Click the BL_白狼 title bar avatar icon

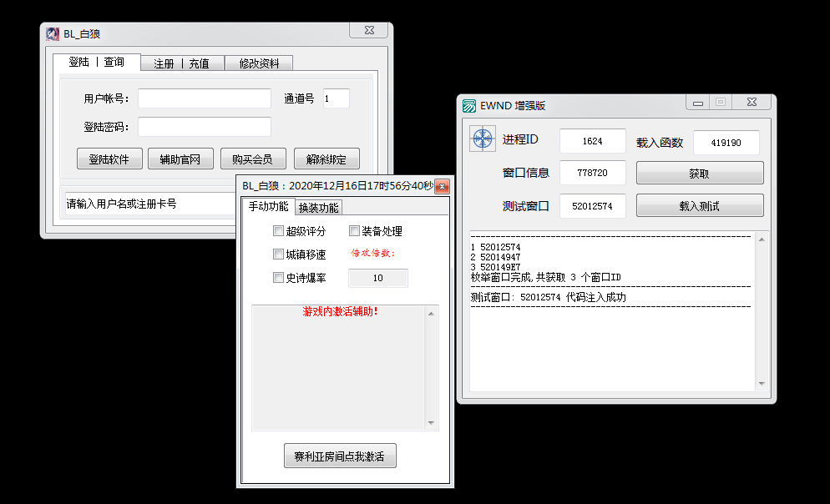click(52, 34)
